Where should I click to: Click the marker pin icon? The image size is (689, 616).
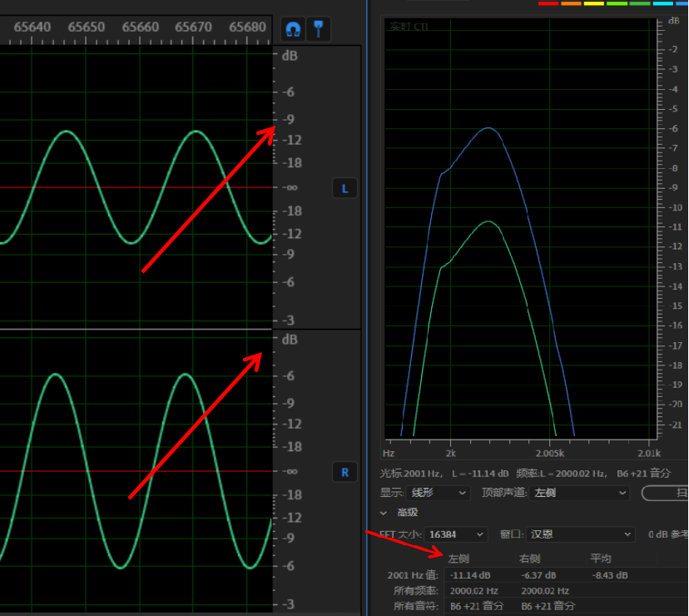[x=319, y=29]
